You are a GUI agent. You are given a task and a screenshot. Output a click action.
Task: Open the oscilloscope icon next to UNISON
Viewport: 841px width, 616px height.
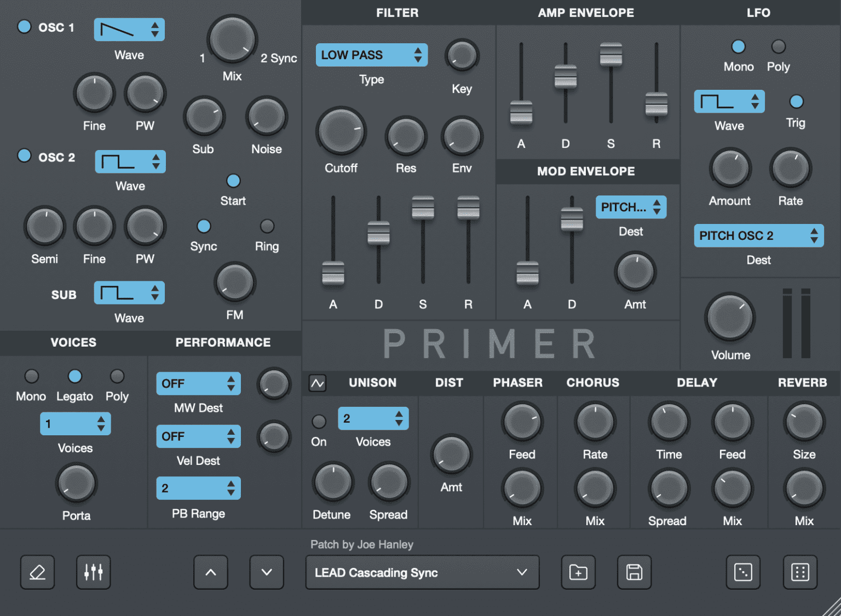coord(318,383)
